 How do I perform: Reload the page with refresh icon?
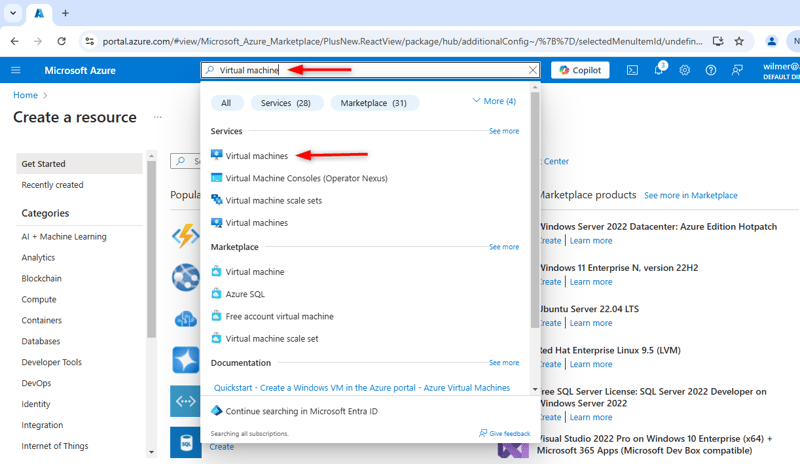click(x=61, y=41)
